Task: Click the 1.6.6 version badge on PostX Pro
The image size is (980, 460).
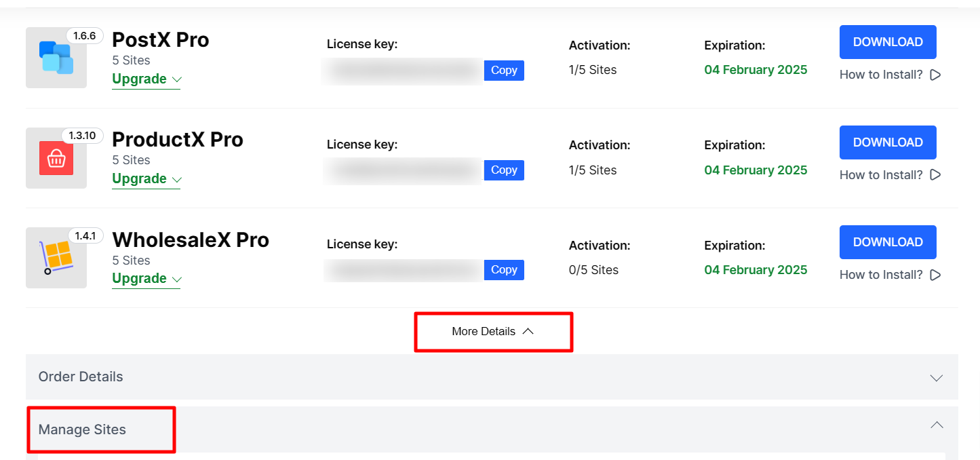Action: (x=84, y=36)
